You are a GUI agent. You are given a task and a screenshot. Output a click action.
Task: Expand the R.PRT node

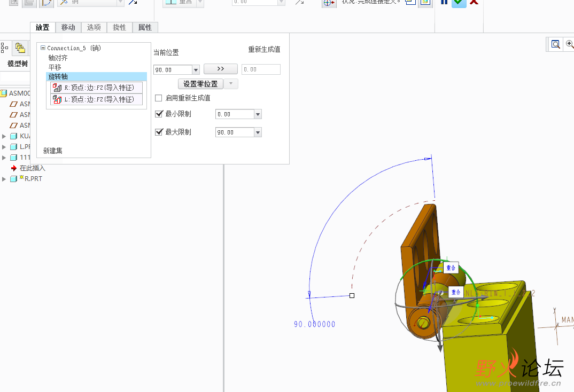(x=4, y=179)
